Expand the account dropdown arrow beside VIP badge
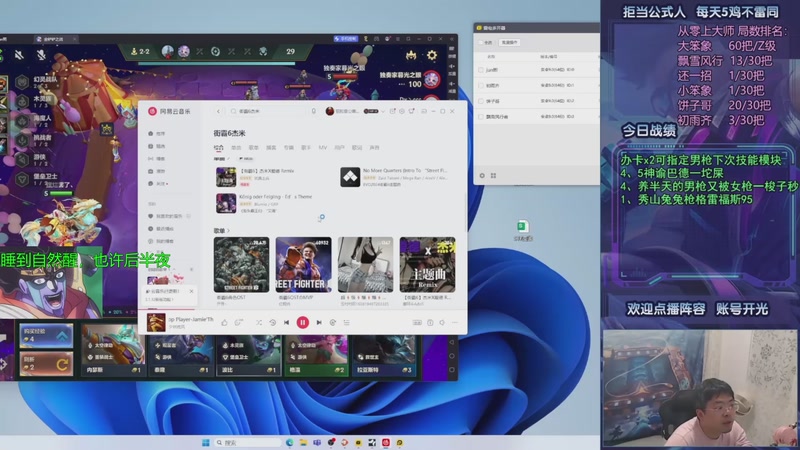800x450 pixels. [383, 111]
